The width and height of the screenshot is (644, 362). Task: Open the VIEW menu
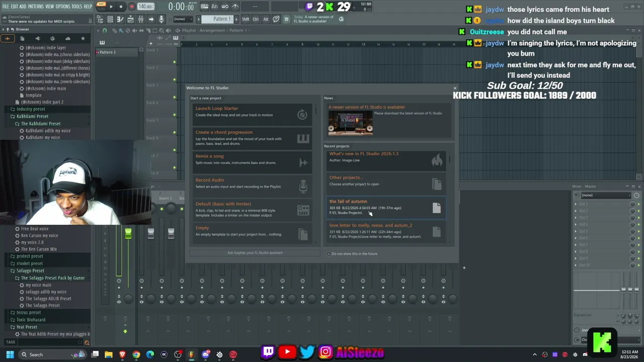(x=50, y=7)
